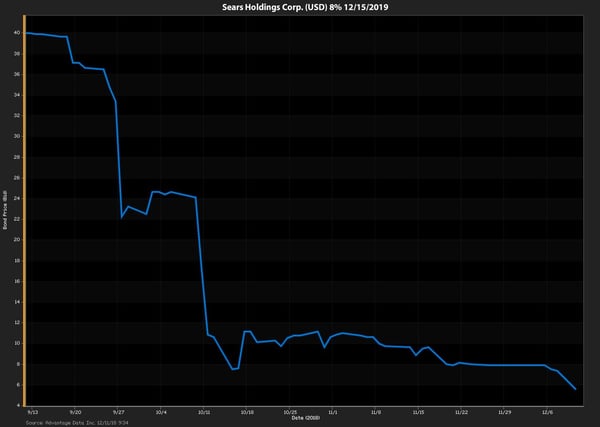Select the 16 tick on the price axis

point(17,281)
